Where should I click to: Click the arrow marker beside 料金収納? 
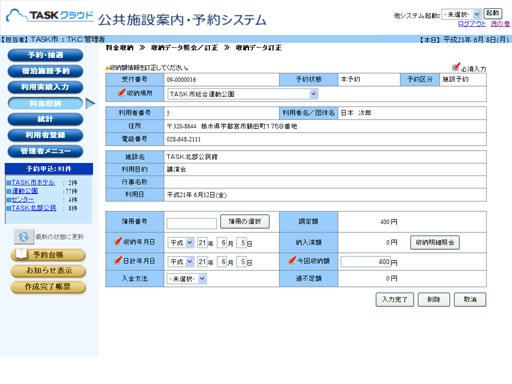90,103
